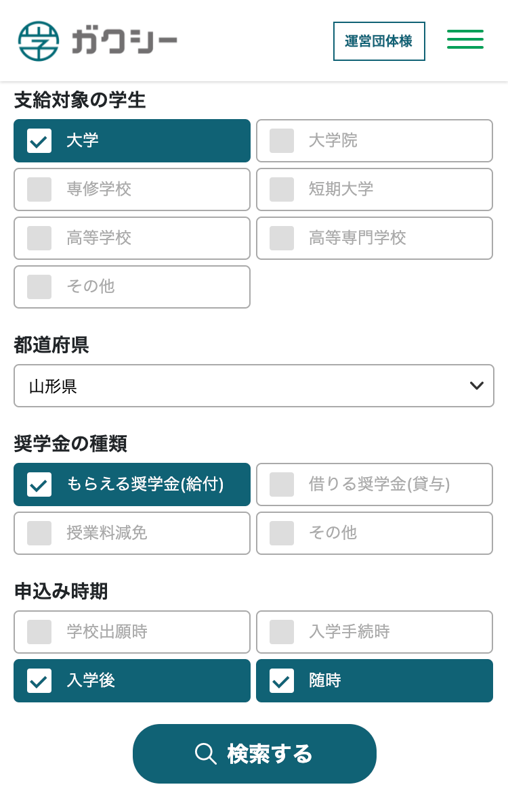The width and height of the screenshot is (508, 812).
Task: Click the prefecture dropdown chevron arrow
Action: point(476,386)
